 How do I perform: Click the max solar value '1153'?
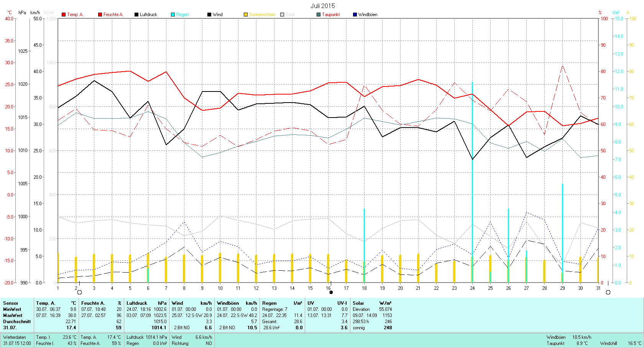(387, 315)
